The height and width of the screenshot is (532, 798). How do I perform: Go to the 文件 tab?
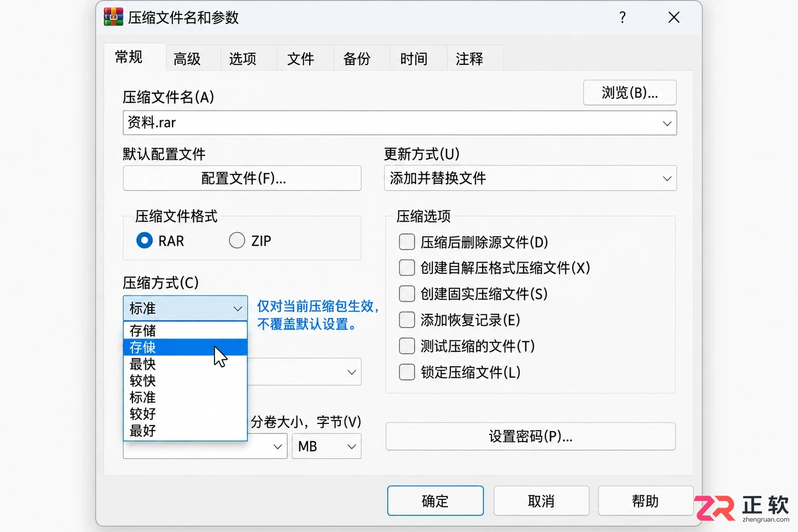click(301, 59)
